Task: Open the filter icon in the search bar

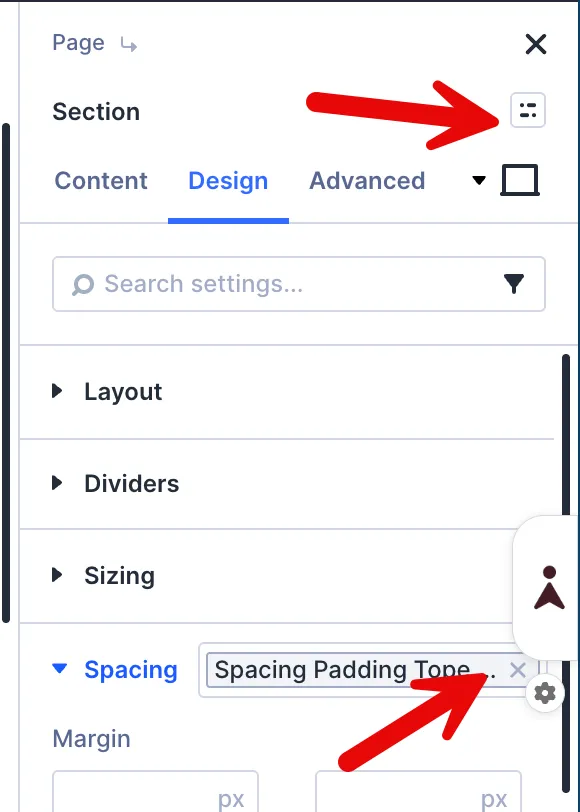Action: point(514,284)
